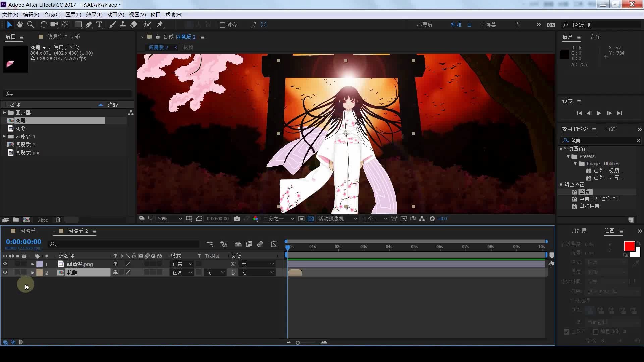Viewport: 644px width, 362px height.
Task: Open 二分之一 resolution dropdown
Action: (x=278, y=219)
